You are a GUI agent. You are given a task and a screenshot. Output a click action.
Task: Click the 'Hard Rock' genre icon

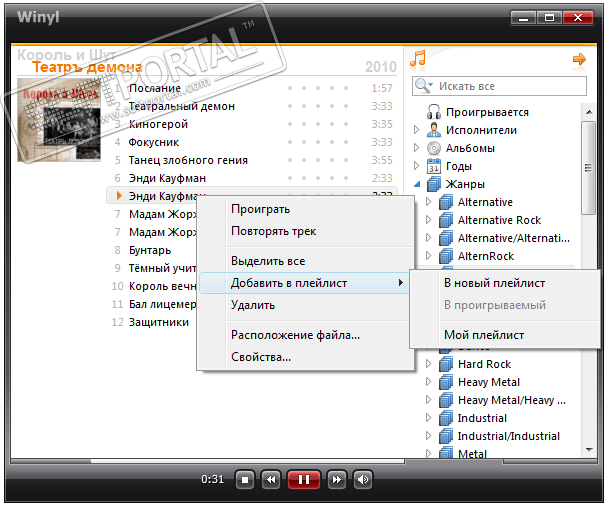(x=446, y=364)
